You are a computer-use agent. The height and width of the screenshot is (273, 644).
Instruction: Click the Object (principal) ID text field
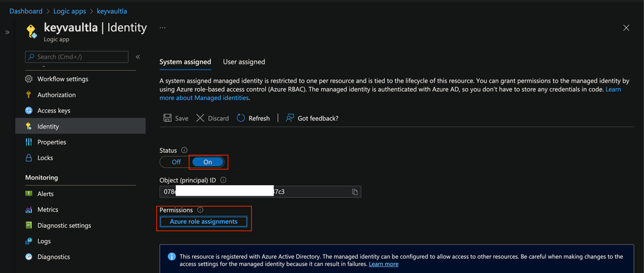260,192
